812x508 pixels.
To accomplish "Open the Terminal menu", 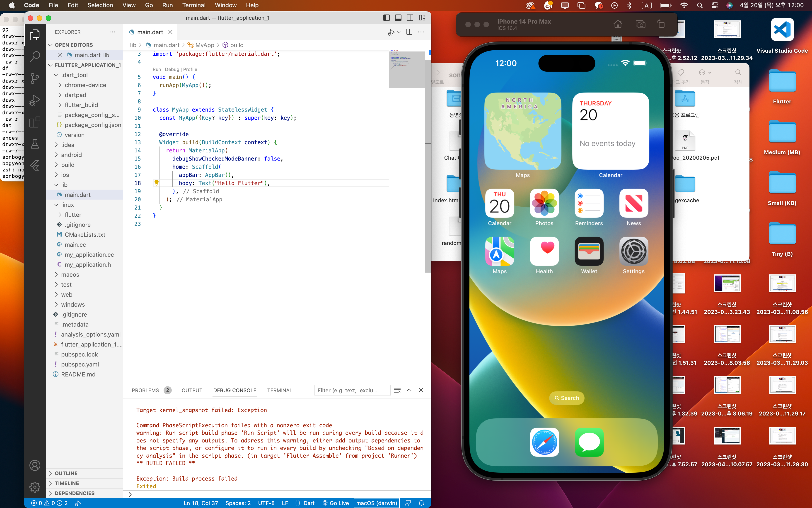I will 194,5.
